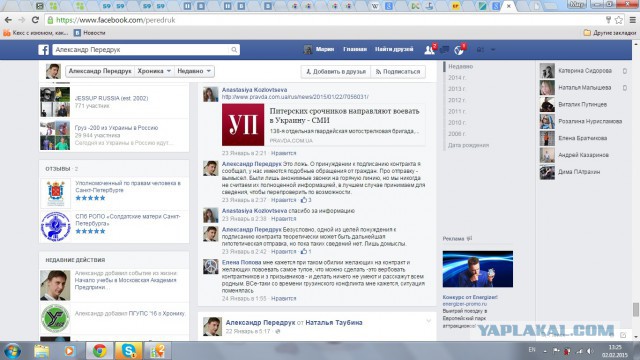The image size is (640, 360).
Task: Select 2012 г. in timeline
Action: [457, 100]
